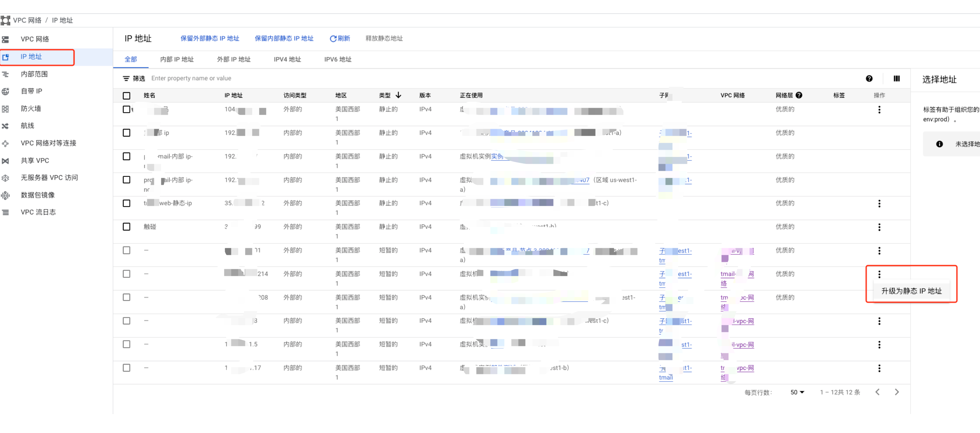Click the 类型 column sort arrow
The width and height of the screenshot is (980, 433).
pyautogui.click(x=398, y=95)
